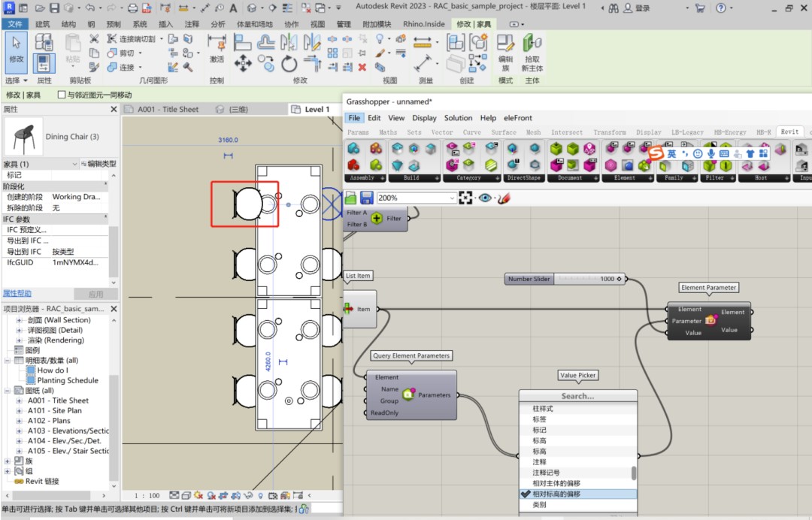
Task: Toggle the Grasshopper preview eye icon
Action: point(485,198)
